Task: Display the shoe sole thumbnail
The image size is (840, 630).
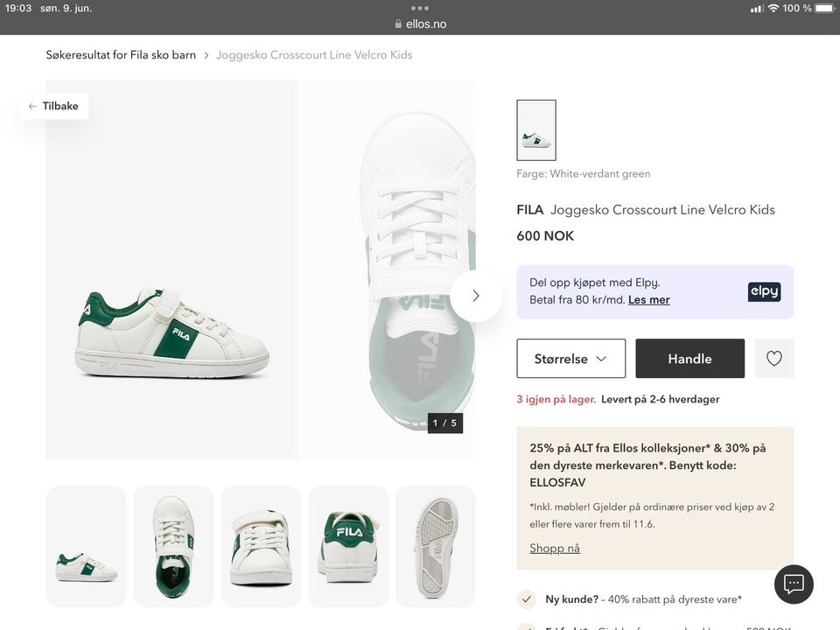Action: [x=436, y=547]
